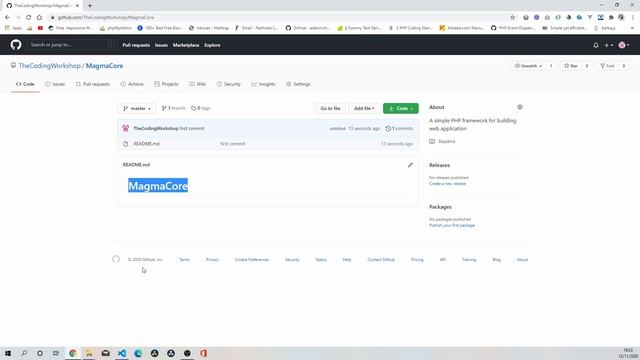The width and height of the screenshot is (640, 360).
Task: Open Marketplace in top navigation
Action: pyautogui.click(x=186, y=45)
